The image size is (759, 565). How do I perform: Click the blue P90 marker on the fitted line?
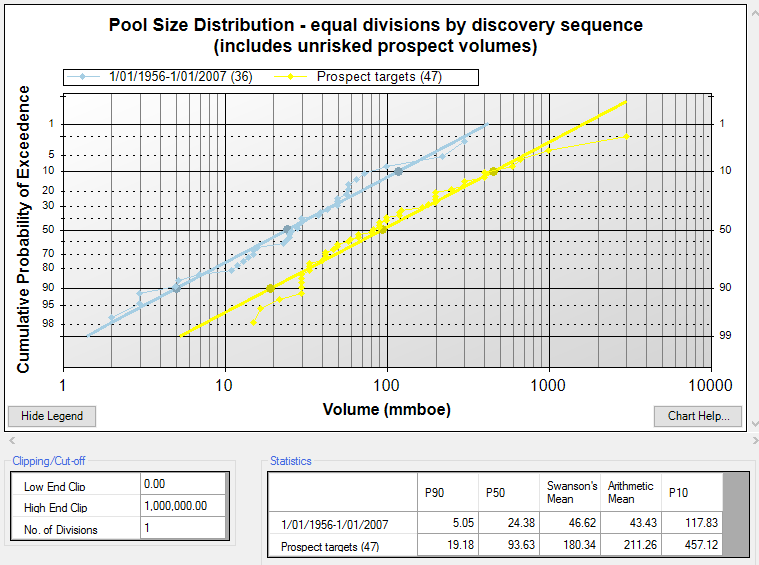[x=176, y=289]
